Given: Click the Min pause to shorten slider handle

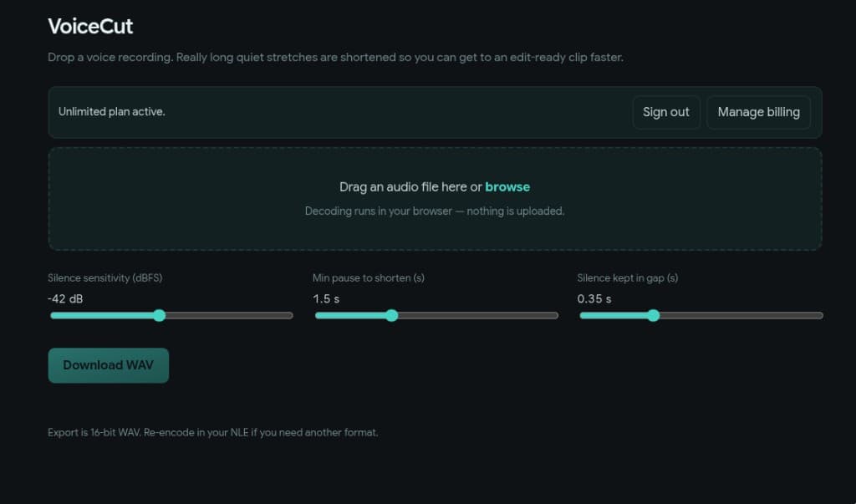Looking at the screenshot, I should [392, 315].
